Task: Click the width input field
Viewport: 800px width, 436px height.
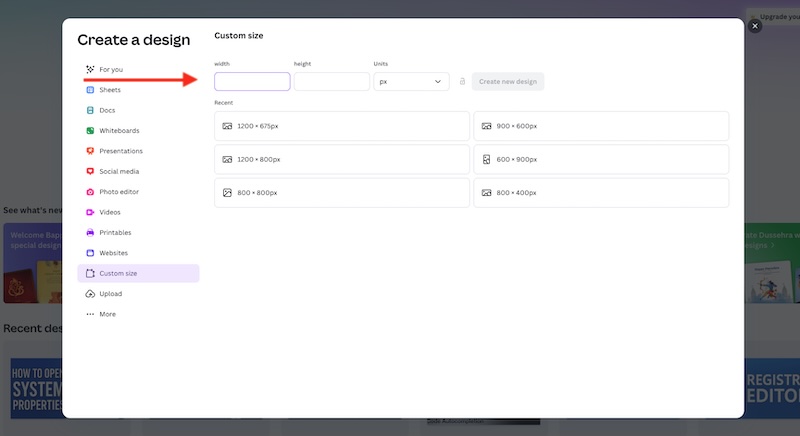Action: (252, 82)
